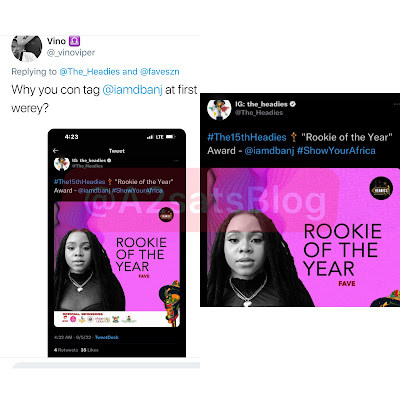Click the Headies profile avatar in large tweet

(219, 109)
